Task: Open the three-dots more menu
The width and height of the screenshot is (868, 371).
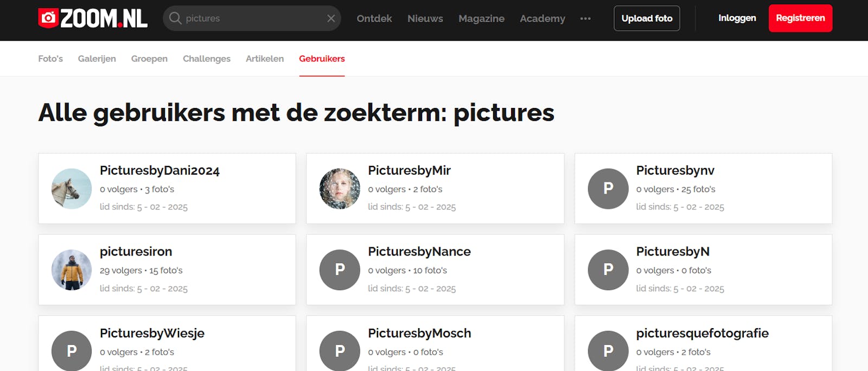Action: pyautogui.click(x=585, y=18)
